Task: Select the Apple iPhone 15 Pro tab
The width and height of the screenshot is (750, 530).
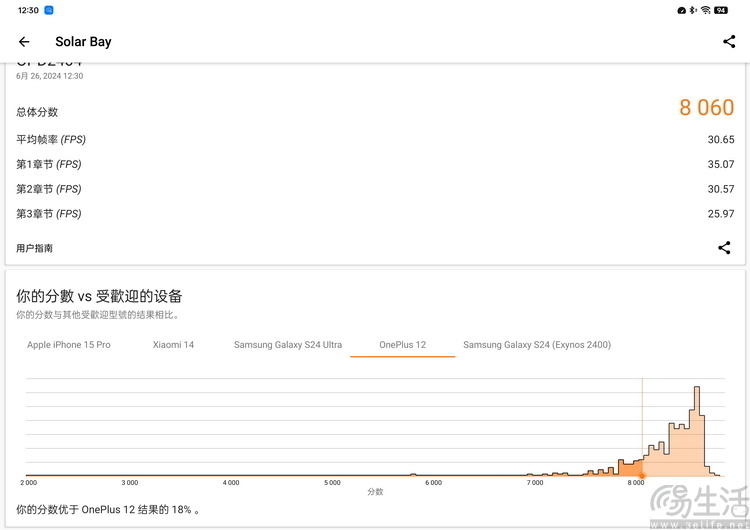Action: 69,345
